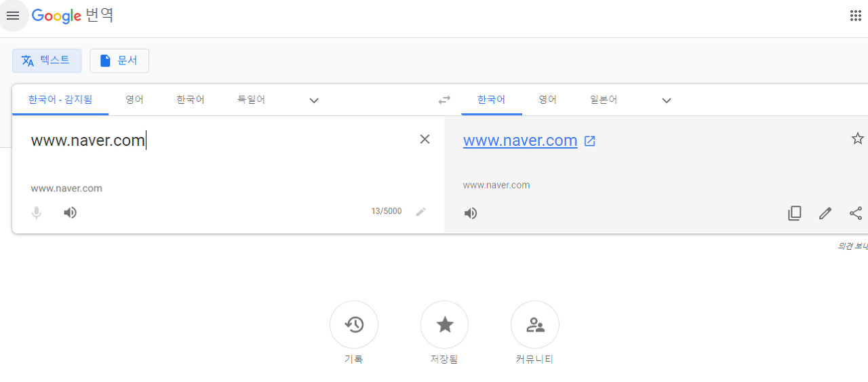Select 영어 as target language
868x382 pixels.
pos(548,100)
